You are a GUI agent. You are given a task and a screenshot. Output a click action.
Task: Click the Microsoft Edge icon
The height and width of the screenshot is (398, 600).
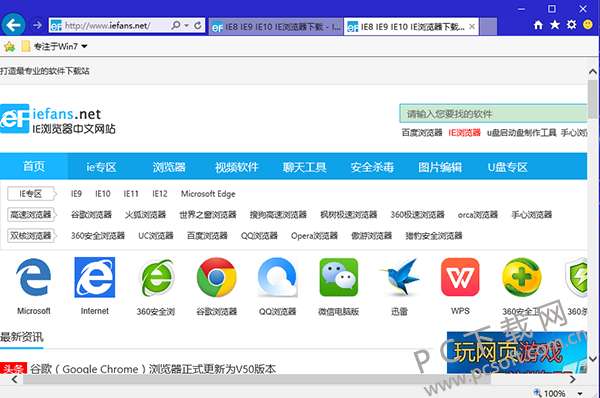(x=33, y=277)
